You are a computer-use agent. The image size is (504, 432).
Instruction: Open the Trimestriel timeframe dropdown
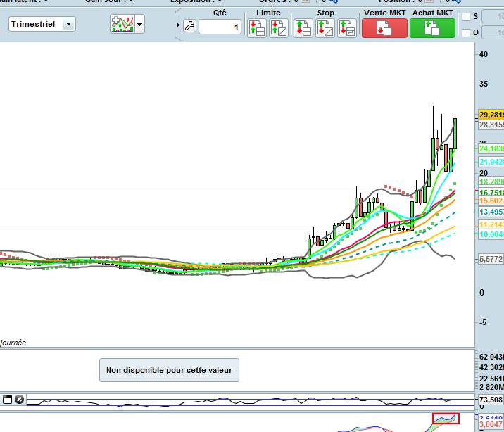pyautogui.click(x=42, y=24)
